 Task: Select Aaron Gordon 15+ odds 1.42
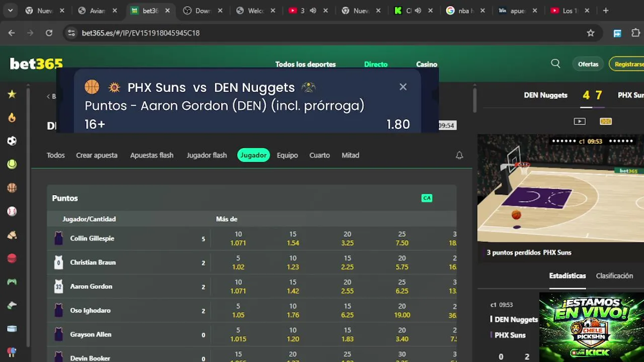293,287
